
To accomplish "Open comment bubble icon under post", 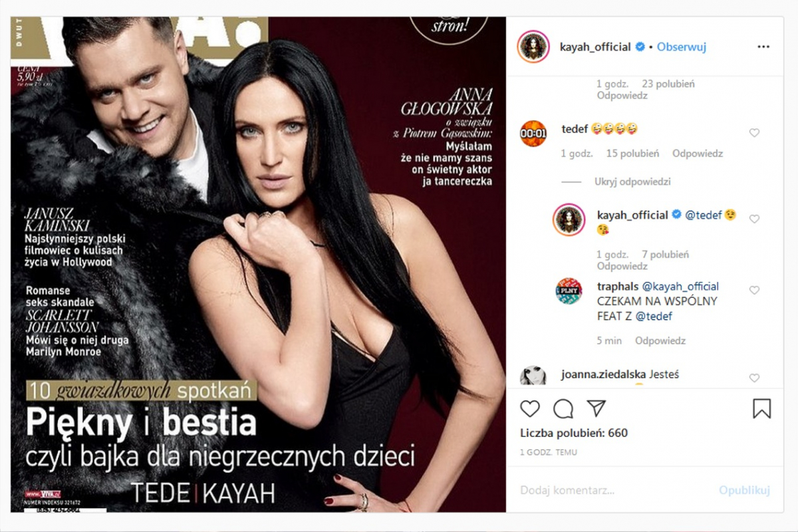I will pos(563,408).
